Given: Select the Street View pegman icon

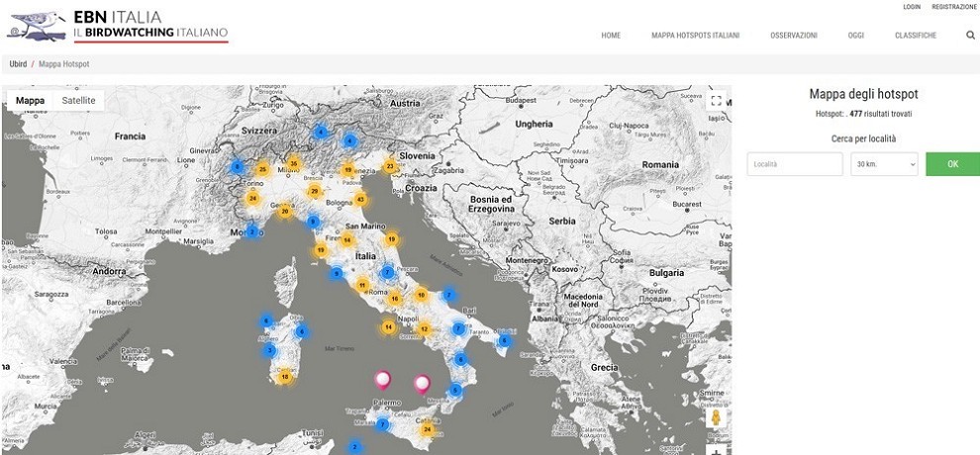Looking at the screenshot, I should pos(717,417).
